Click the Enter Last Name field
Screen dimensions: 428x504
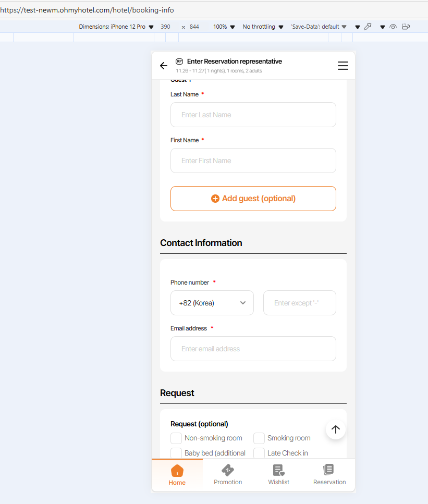(x=253, y=115)
